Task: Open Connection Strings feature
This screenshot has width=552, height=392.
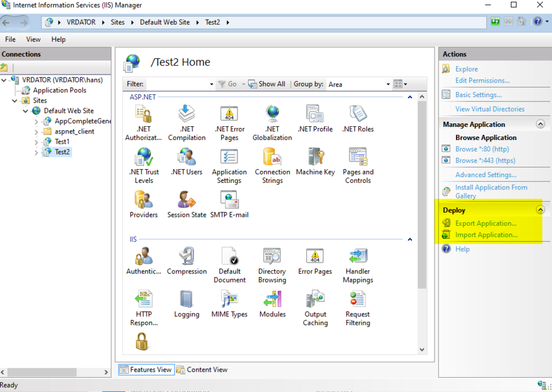Action: [272, 166]
